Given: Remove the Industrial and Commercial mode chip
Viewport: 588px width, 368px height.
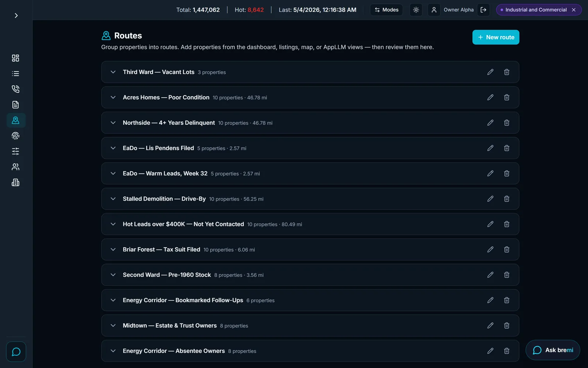Looking at the screenshot, I should (574, 10).
